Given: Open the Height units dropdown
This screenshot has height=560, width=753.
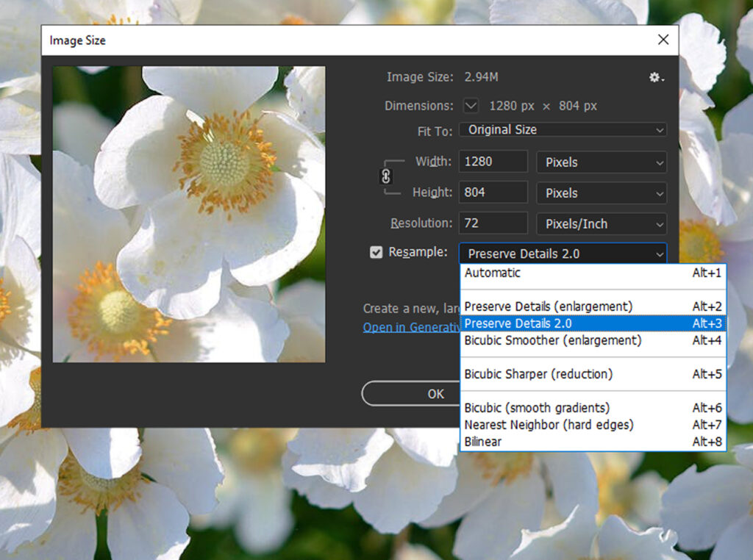Looking at the screenshot, I should (602, 193).
